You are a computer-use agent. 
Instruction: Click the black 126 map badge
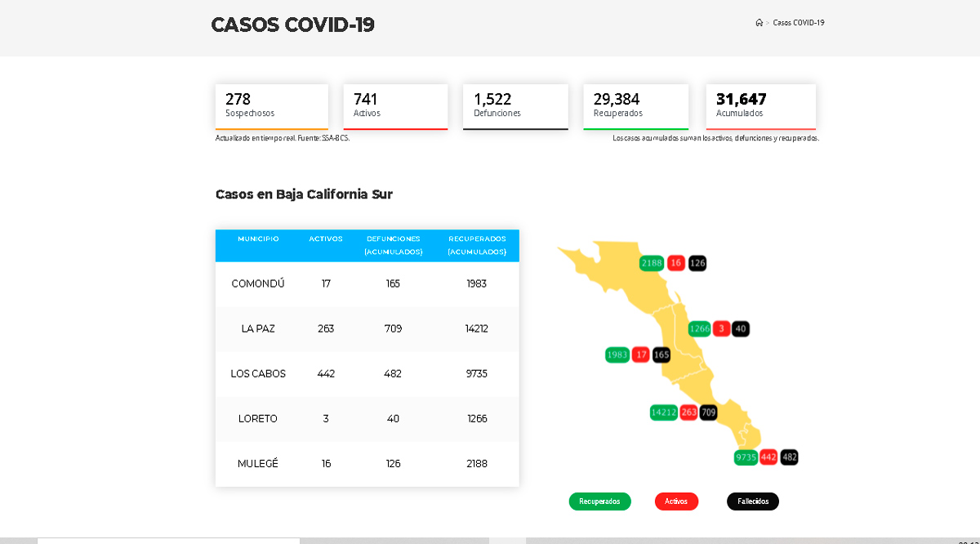[697, 263]
